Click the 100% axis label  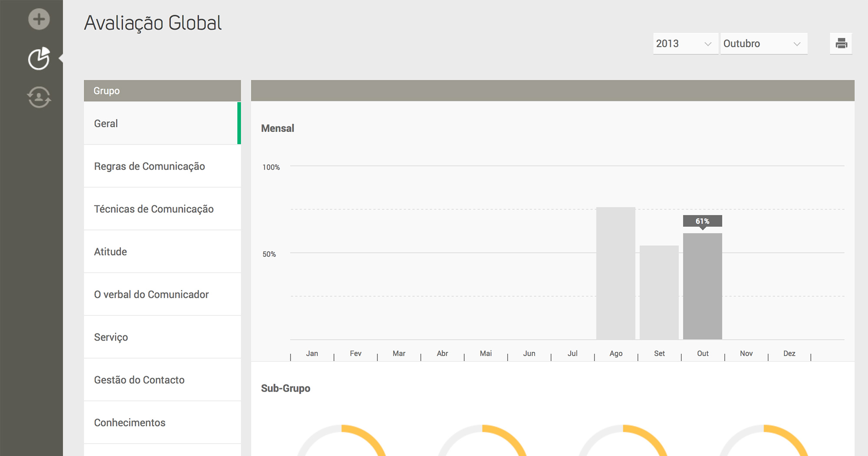(271, 167)
